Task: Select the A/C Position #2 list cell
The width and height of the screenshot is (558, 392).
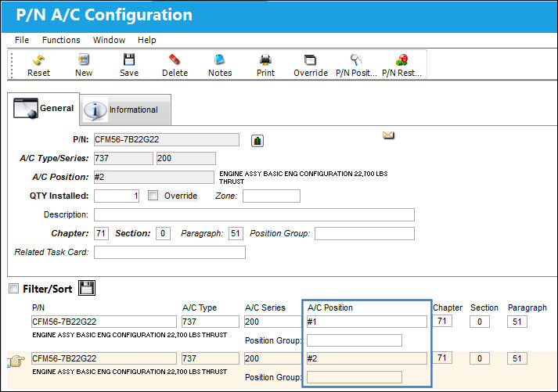Action: 367,358
